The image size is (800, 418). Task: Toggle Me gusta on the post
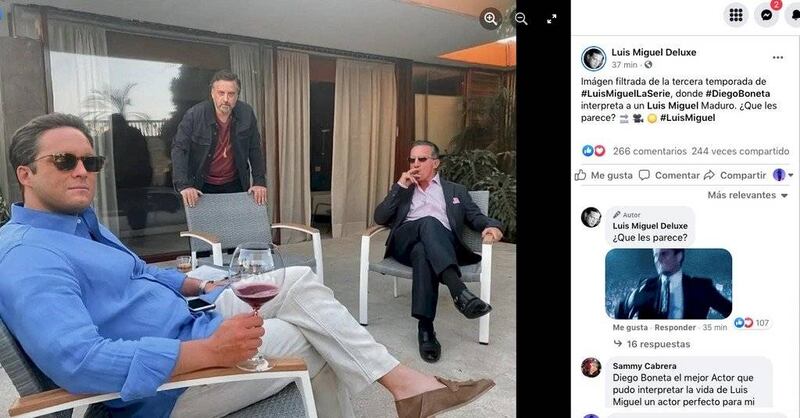pyautogui.click(x=605, y=175)
